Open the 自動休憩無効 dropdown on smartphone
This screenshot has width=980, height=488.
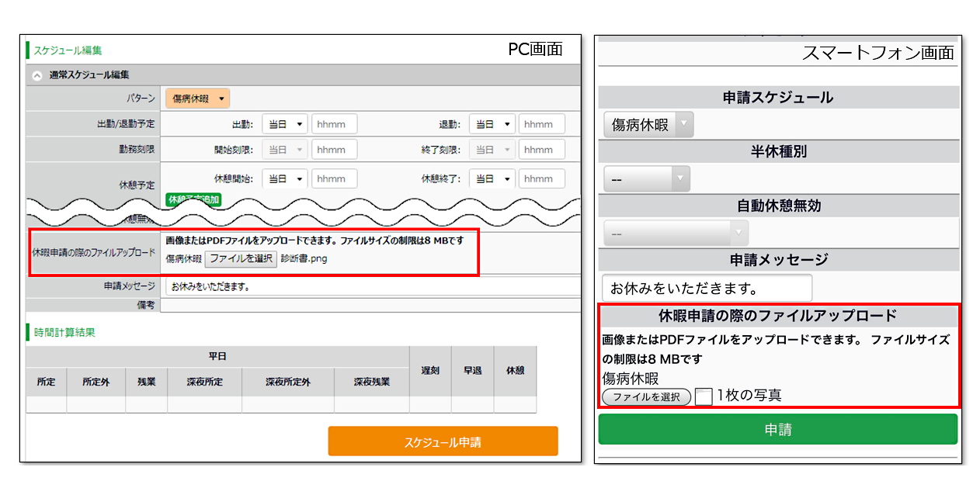pos(676,233)
